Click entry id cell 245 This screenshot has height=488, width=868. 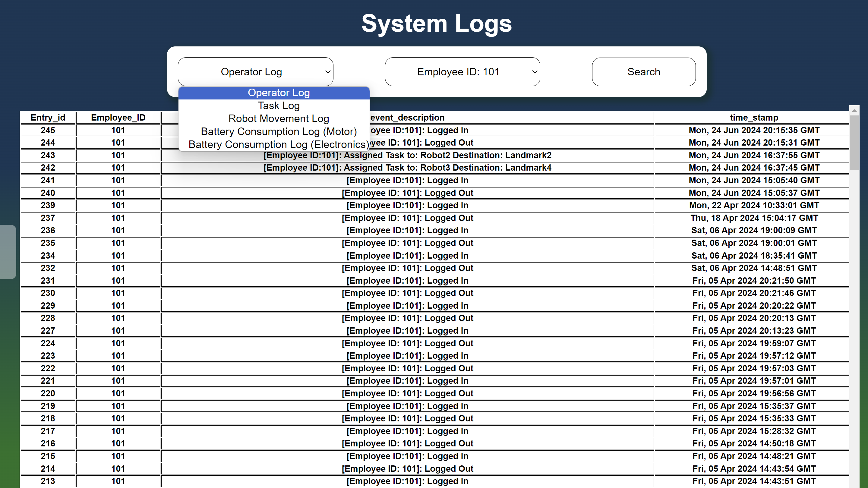pos(48,130)
